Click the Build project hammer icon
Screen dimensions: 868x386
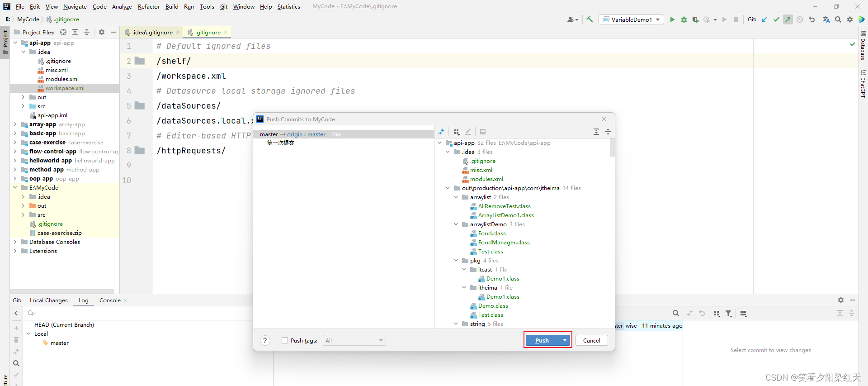point(590,19)
